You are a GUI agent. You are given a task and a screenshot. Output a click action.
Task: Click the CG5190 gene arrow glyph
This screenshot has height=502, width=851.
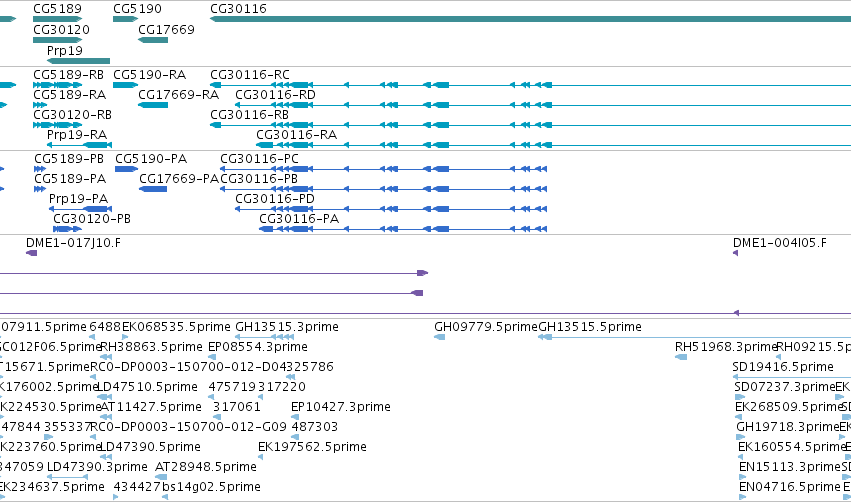(x=125, y=19)
